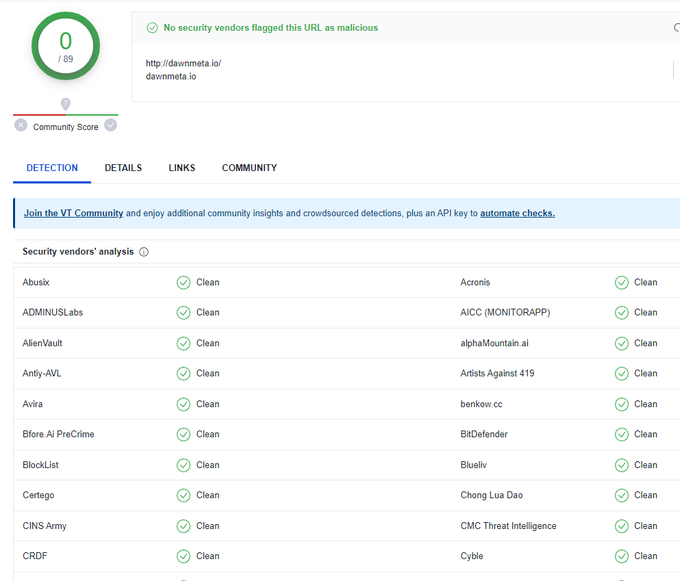Click the http://dawnmeta.io/ URL text
Image resolution: width=680 pixels, height=581 pixels.
click(x=183, y=63)
